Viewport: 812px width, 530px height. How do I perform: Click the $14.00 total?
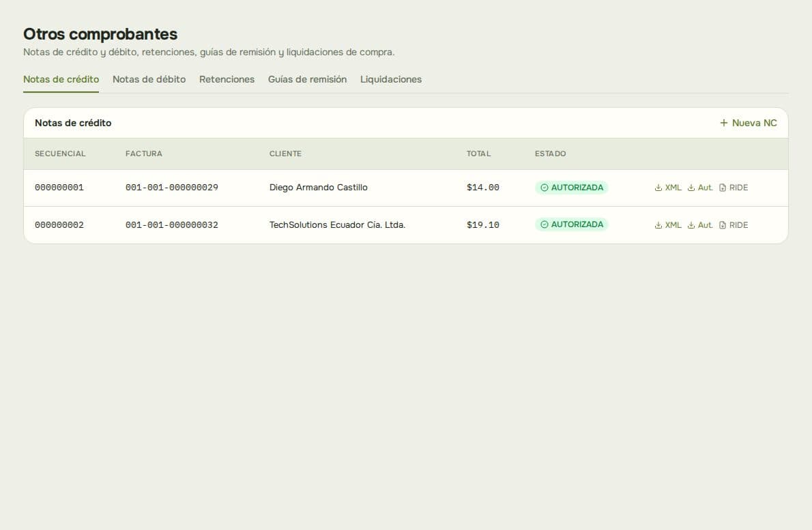(482, 188)
